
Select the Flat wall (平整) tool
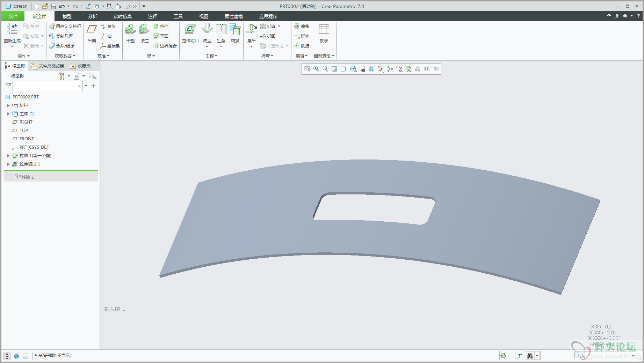point(131,34)
